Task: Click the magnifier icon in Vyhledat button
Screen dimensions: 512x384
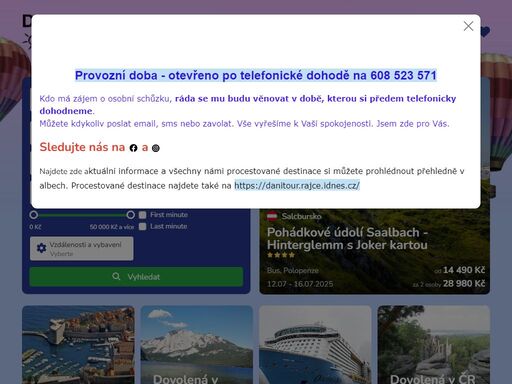Action: [x=116, y=277]
